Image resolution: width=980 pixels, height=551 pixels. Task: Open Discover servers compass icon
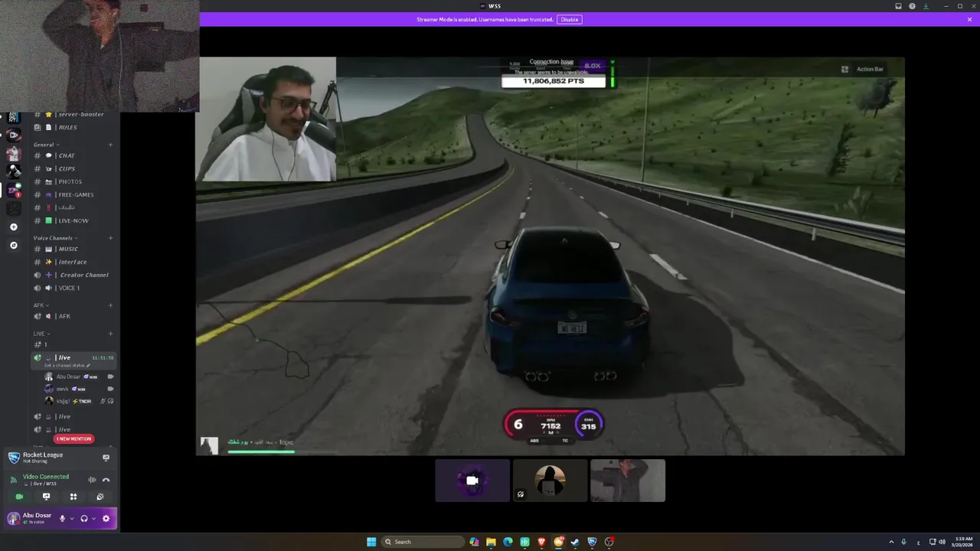coord(13,246)
